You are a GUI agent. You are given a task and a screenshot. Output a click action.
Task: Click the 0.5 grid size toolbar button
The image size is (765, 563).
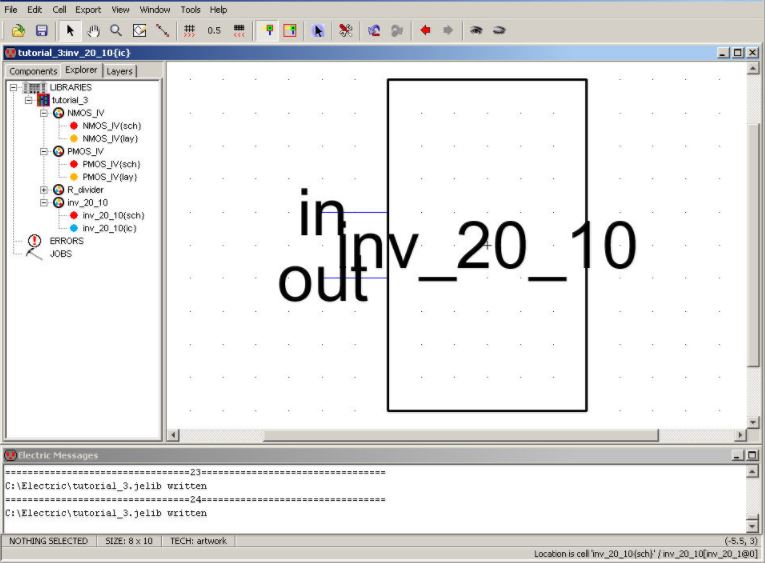coord(214,30)
